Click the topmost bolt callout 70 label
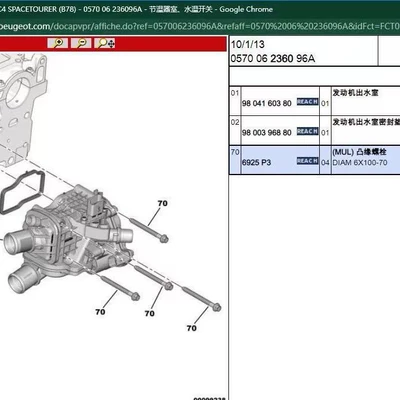400x400 pixels. click(162, 203)
